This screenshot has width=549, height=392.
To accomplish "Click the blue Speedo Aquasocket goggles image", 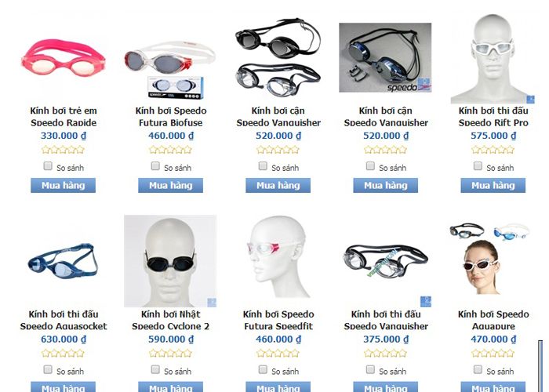I will point(64,261).
